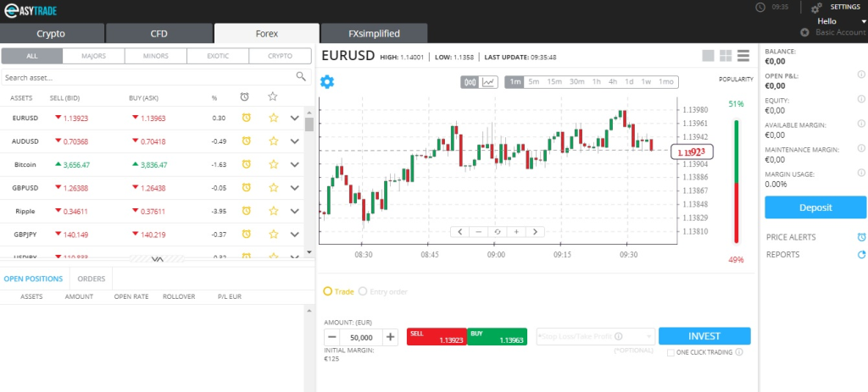
Task: Select the 15m timeframe
Action: point(554,82)
